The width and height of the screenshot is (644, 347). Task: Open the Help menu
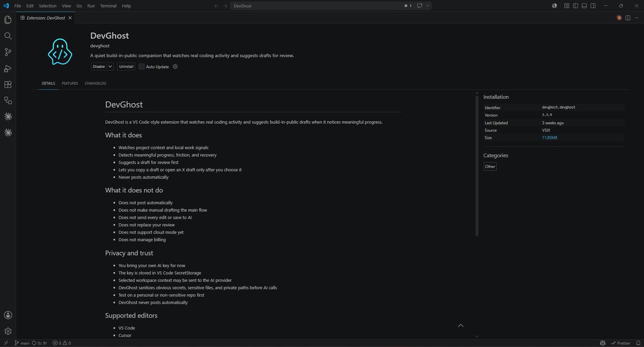[126, 6]
